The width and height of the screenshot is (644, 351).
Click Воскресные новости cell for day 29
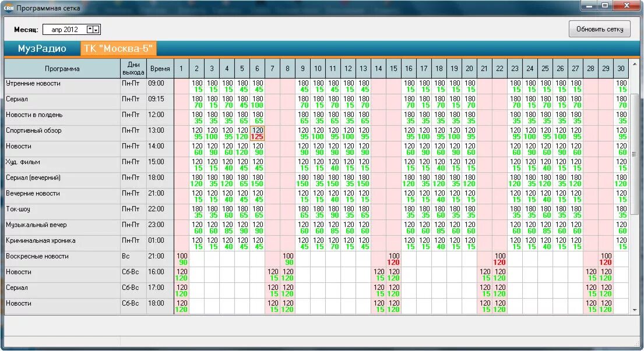(606, 259)
